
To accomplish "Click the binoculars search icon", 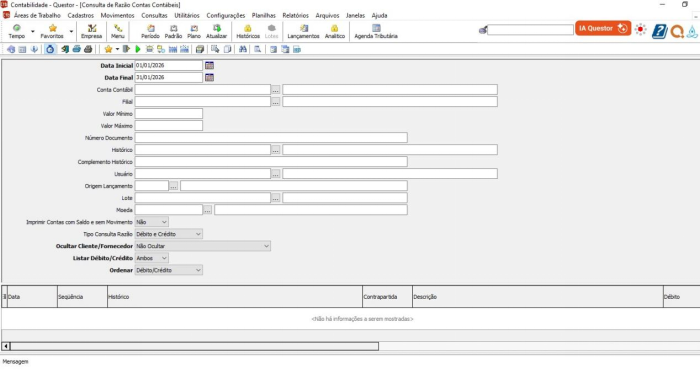I will 242,49.
